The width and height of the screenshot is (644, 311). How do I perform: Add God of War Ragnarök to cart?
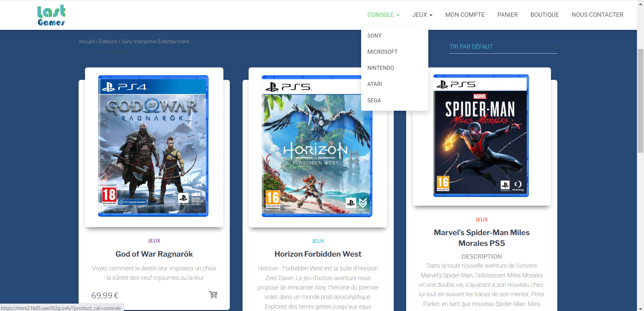(213, 295)
